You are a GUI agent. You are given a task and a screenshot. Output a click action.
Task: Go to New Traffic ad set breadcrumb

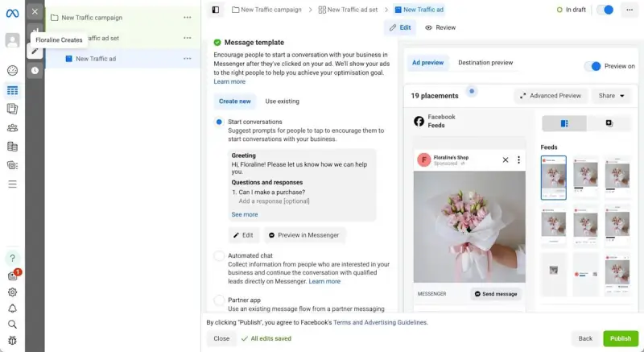[348, 10]
